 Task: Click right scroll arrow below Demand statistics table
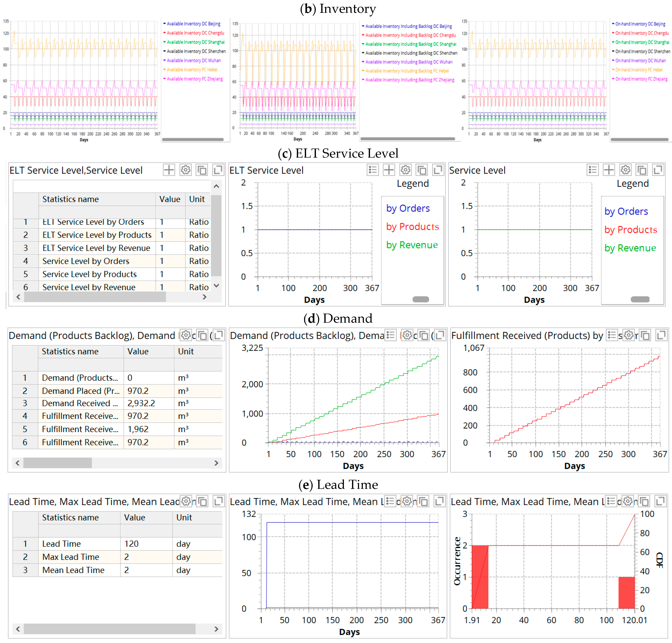coord(216,463)
